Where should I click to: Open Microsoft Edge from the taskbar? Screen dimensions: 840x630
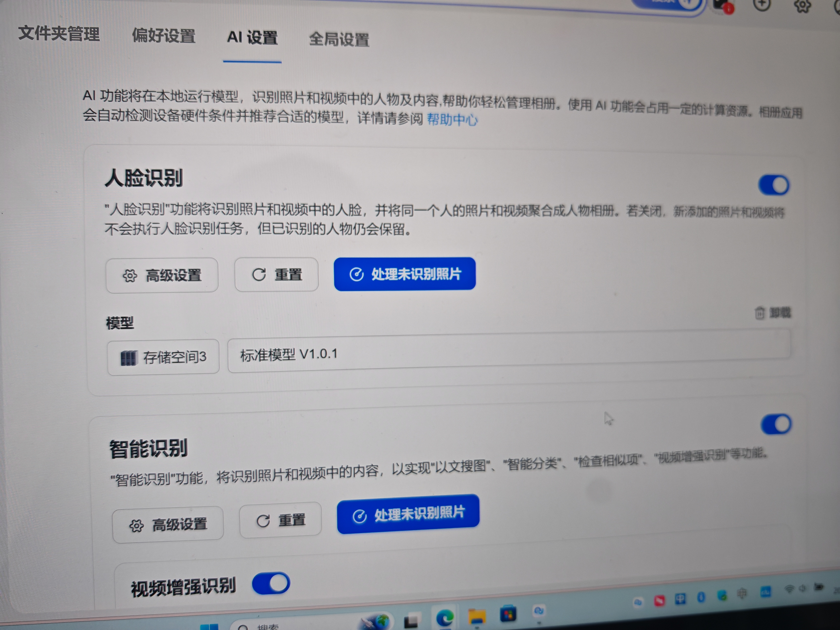tap(445, 617)
